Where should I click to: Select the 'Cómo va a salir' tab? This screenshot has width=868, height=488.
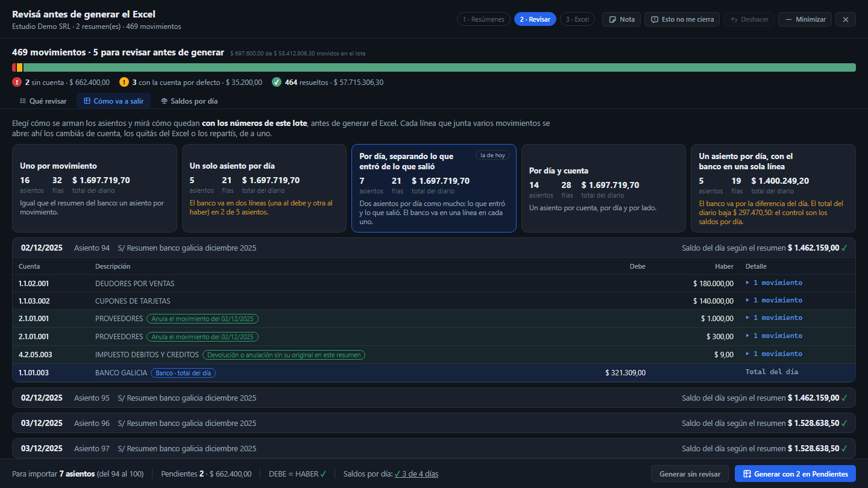tap(113, 101)
